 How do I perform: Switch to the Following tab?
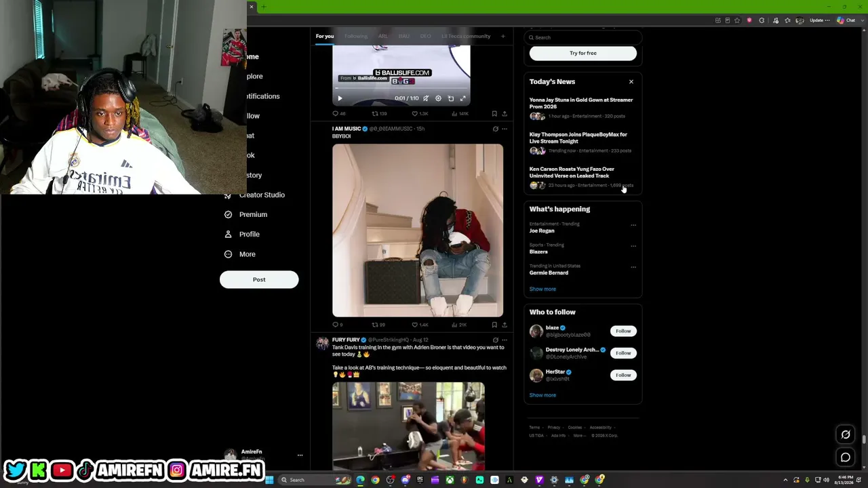[355, 36]
